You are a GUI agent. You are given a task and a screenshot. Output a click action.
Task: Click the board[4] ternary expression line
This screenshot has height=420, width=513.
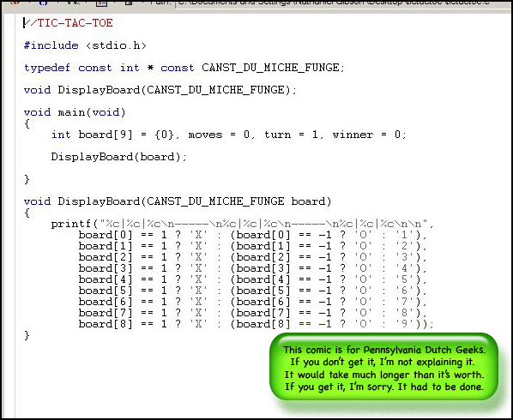point(253,279)
